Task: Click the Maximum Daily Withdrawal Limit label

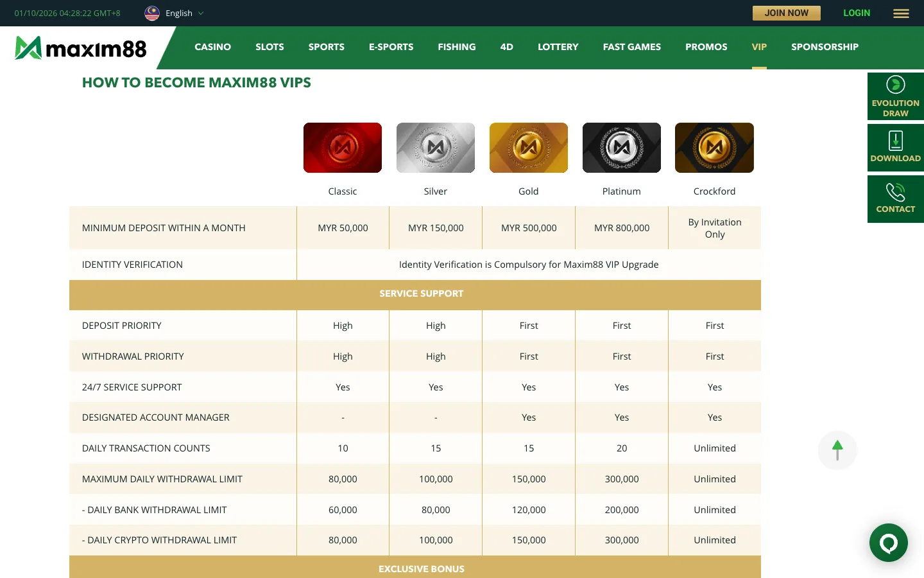Action: (x=162, y=479)
